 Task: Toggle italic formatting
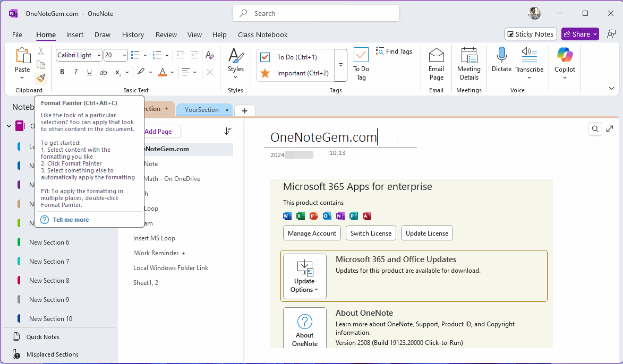75,72
